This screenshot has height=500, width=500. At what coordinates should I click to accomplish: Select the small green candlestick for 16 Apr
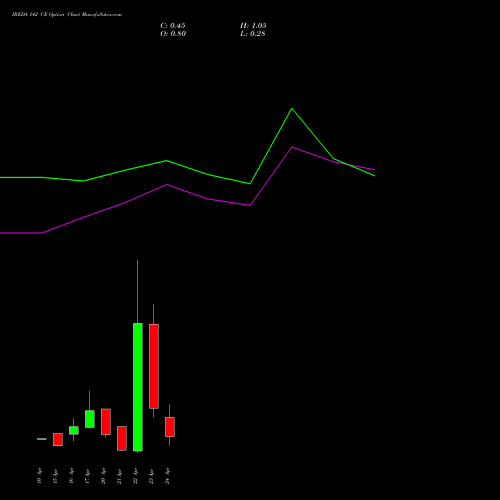[x=74, y=430]
